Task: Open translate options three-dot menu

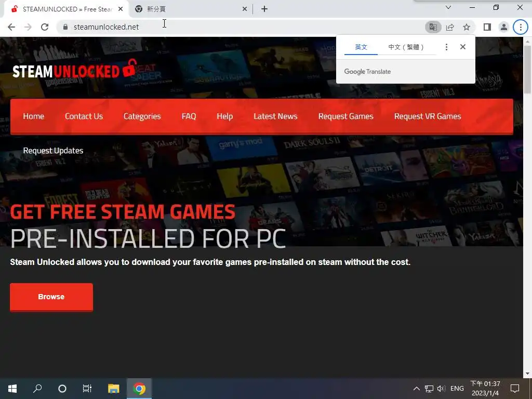Action: click(446, 47)
